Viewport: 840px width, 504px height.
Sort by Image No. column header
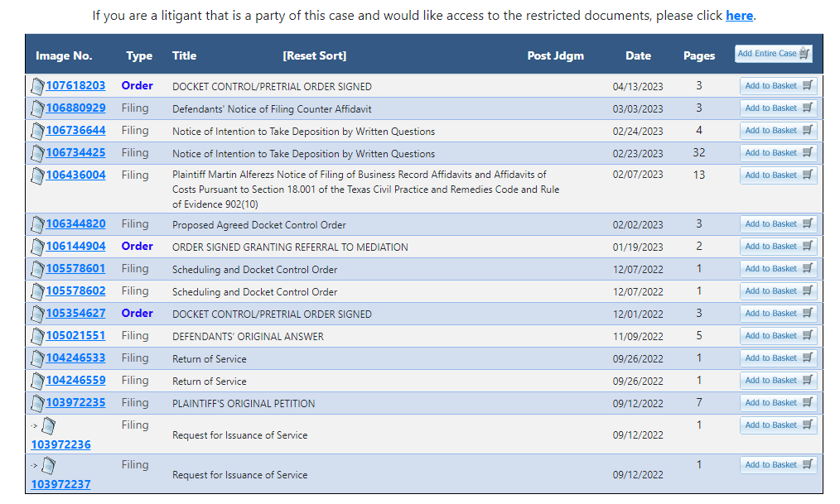64,55
